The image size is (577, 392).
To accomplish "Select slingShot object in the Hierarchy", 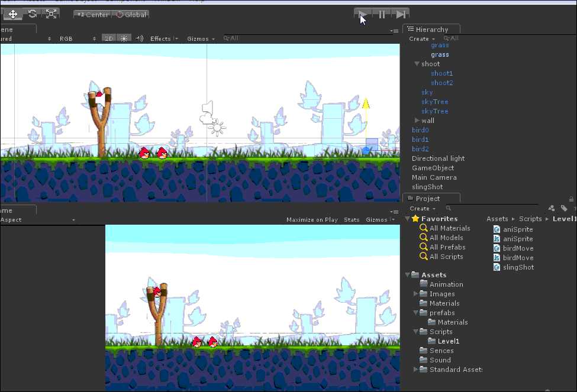I will pyautogui.click(x=427, y=187).
